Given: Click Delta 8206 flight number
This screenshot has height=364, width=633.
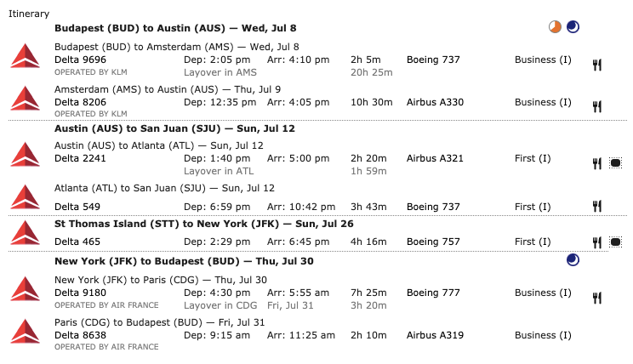Looking at the screenshot, I should click(80, 102).
